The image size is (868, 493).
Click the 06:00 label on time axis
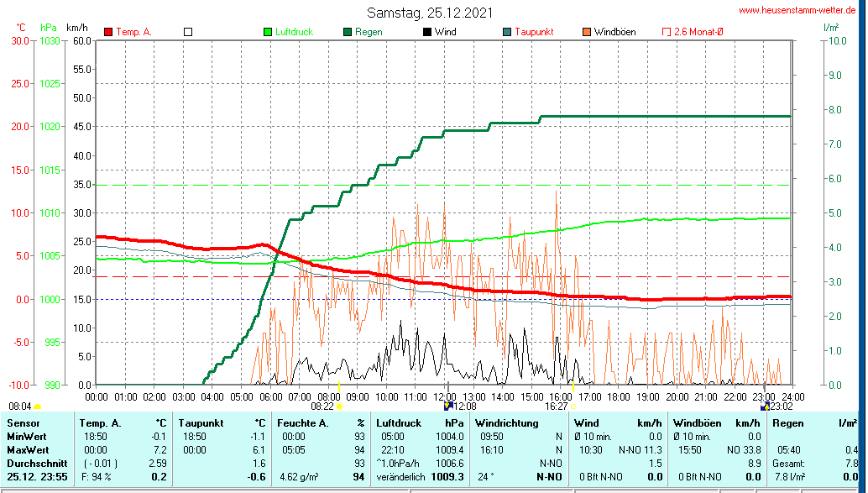coord(270,397)
